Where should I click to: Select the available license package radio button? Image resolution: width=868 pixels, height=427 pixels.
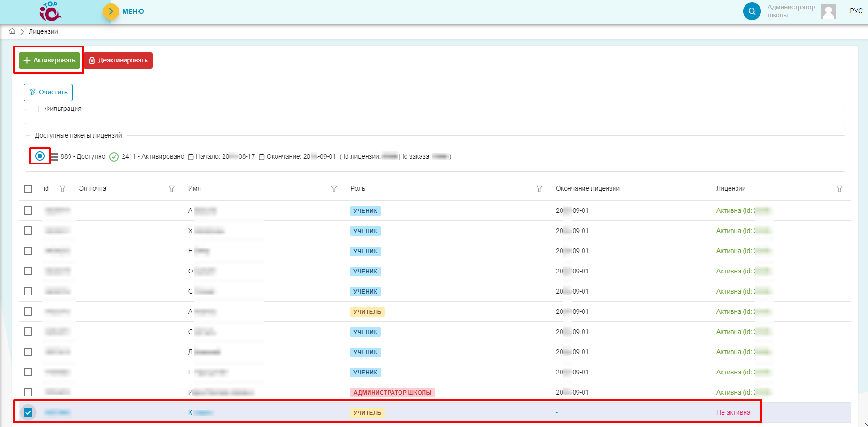pos(40,156)
